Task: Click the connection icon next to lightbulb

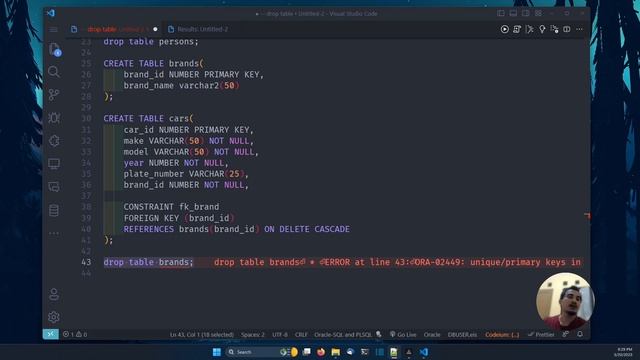Action: 554,29
